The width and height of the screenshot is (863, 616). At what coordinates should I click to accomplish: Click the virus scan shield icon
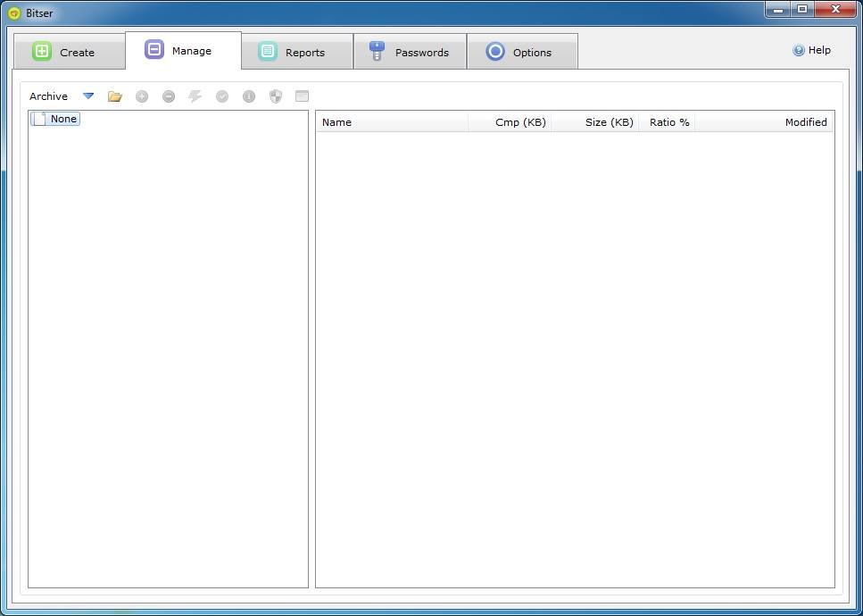tap(275, 96)
